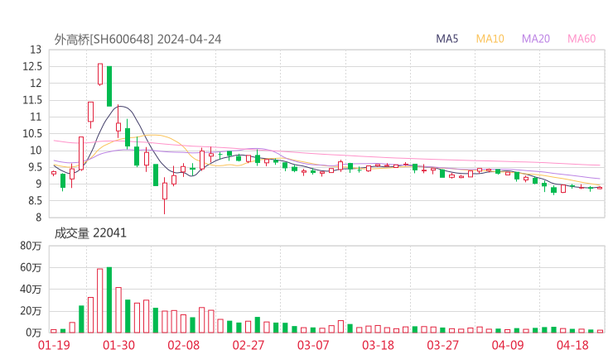This screenshot has height=364, width=613.
Task: Hide the MA20 line via legend
Action: click(536, 39)
